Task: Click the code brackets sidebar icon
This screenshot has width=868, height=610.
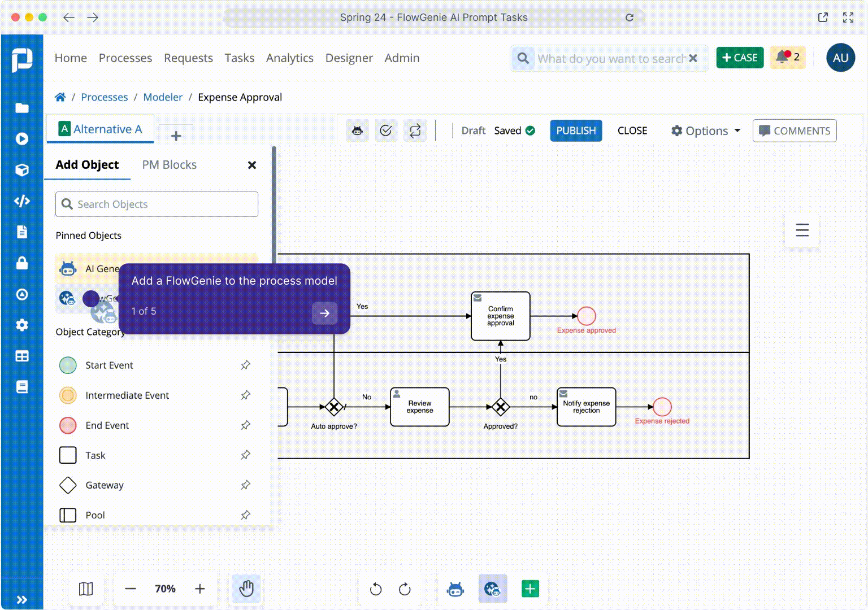Action: [x=22, y=201]
